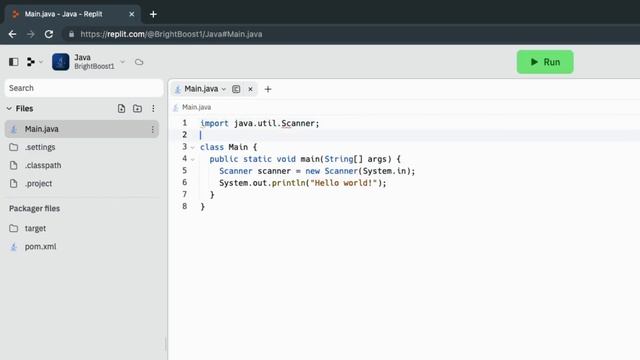Close the Replit browser tab

tap(131, 14)
